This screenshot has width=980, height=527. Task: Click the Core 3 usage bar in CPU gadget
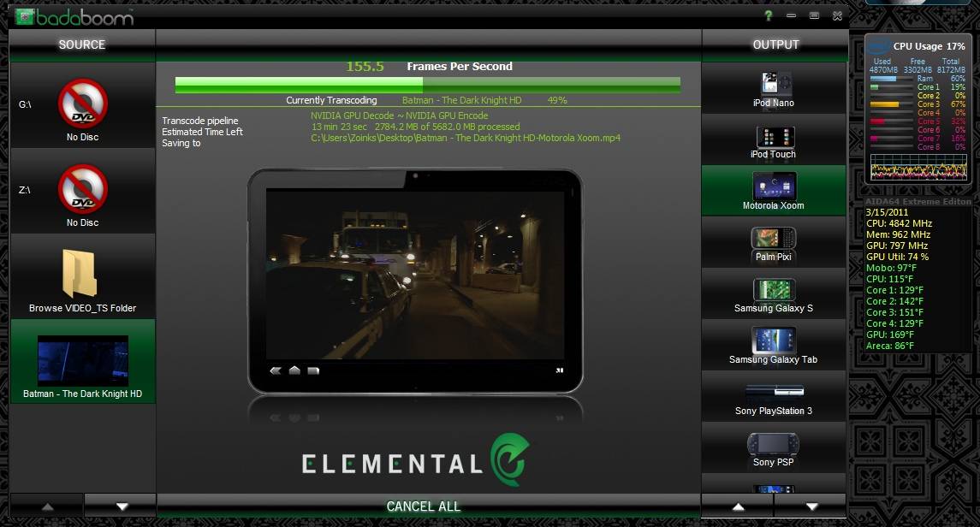tap(891, 104)
